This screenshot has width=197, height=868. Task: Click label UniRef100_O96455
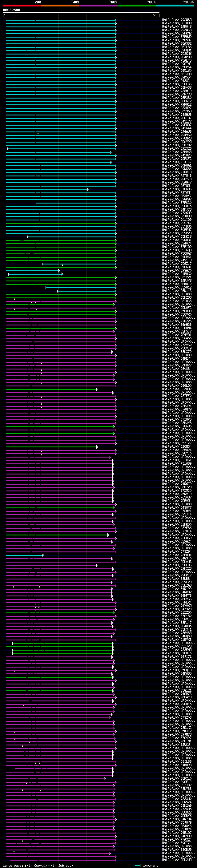click(177, 338)
